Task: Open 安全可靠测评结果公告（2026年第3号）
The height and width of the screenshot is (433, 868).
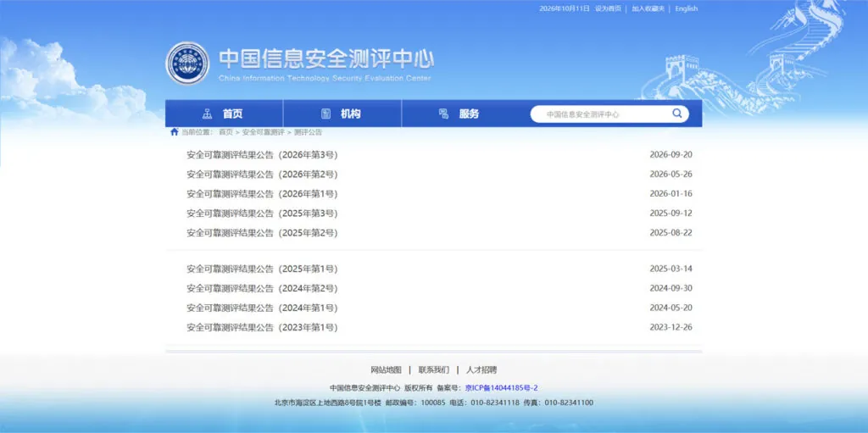Action: coord(262,155)
